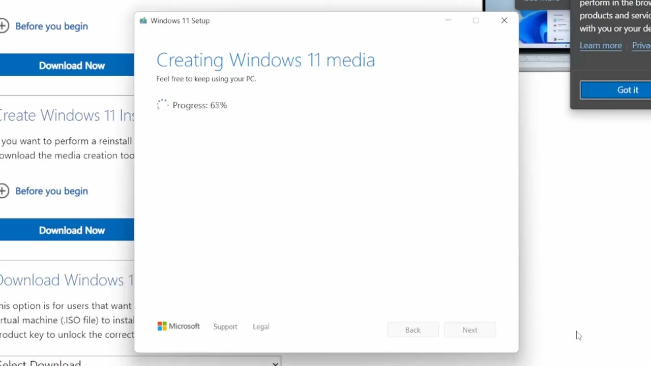
Task: Open the Select Download dropdown
Action: (140, 361)
